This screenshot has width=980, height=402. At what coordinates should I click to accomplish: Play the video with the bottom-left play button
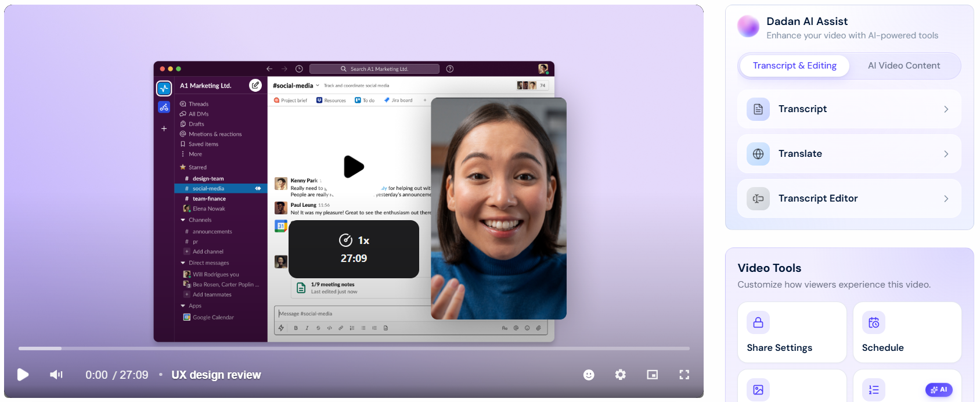pyautogui.click(x=23, y=375)
